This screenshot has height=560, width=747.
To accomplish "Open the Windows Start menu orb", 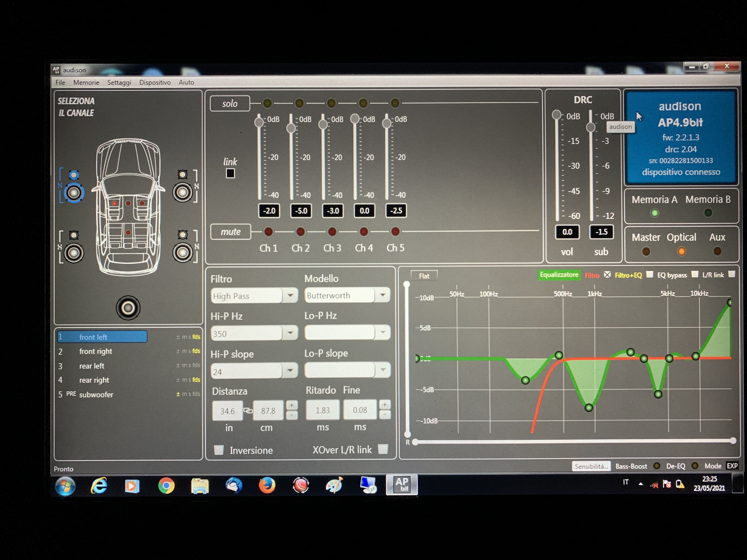I will (x=65, y=486).
